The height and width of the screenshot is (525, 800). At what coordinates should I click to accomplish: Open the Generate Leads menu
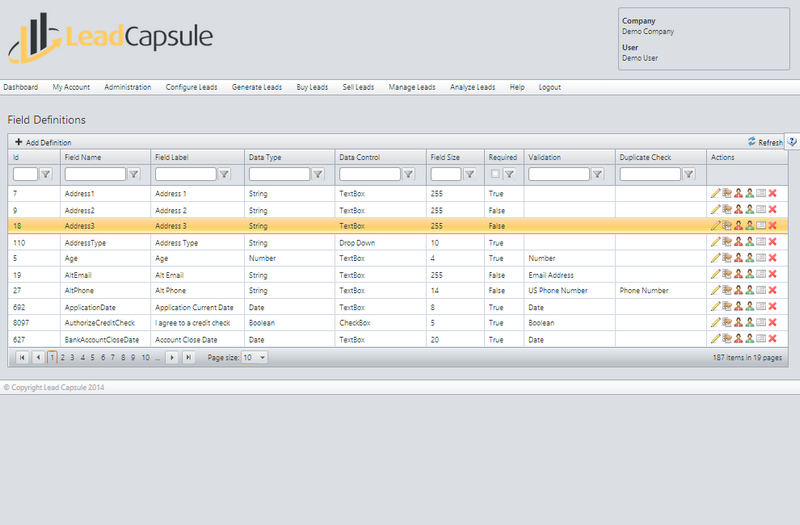click(257, 87)
